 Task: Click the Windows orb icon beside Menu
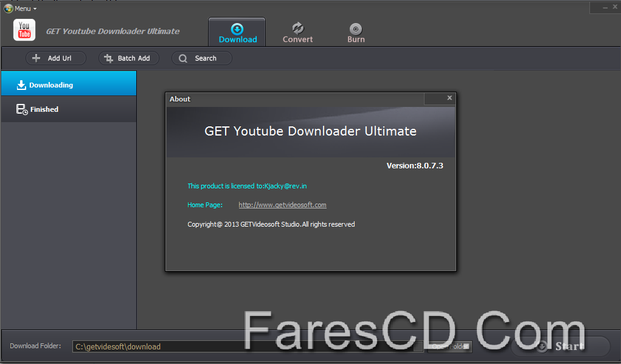[9, 9]
